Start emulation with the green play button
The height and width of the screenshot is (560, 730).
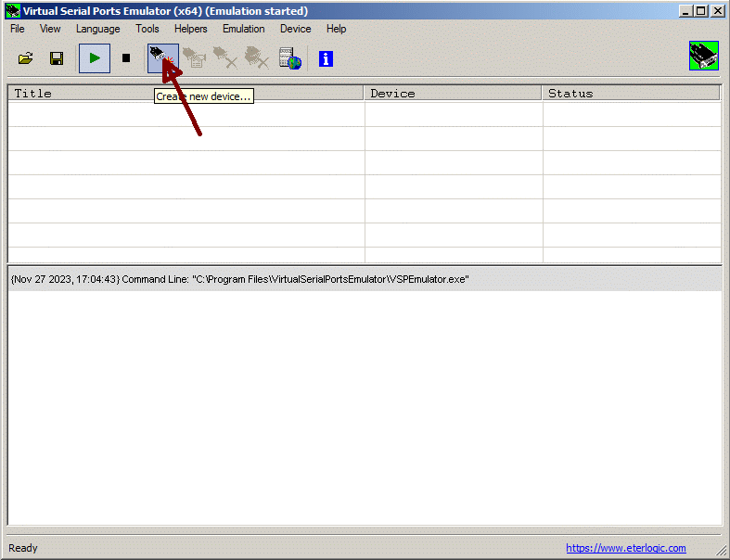click(x=94, y=58)
